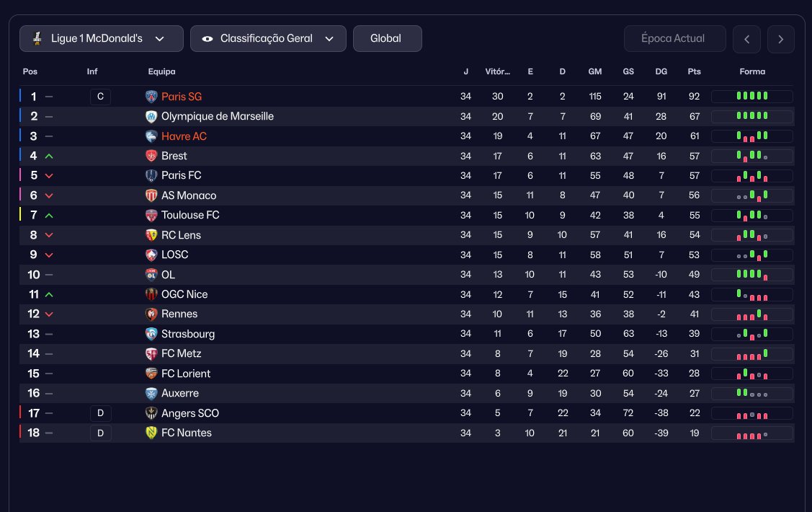Expand the Classificação Geral dropdown
The width and height of the screenshot is (812, 512).
click(x=268, y=39)
